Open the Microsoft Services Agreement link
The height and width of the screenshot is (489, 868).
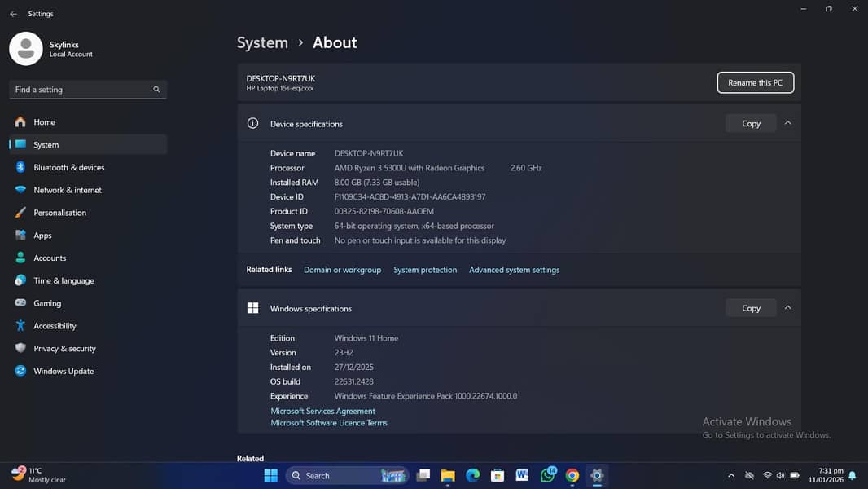coord(322,412)
